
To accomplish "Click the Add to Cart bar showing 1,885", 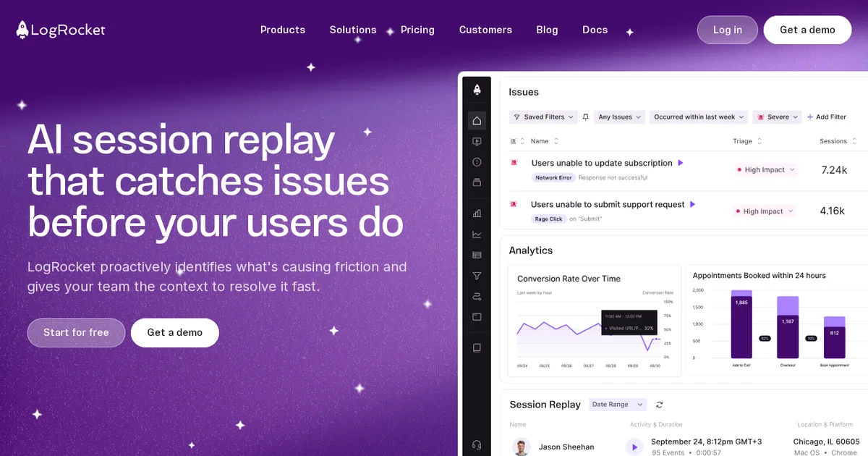I will 741,324.
